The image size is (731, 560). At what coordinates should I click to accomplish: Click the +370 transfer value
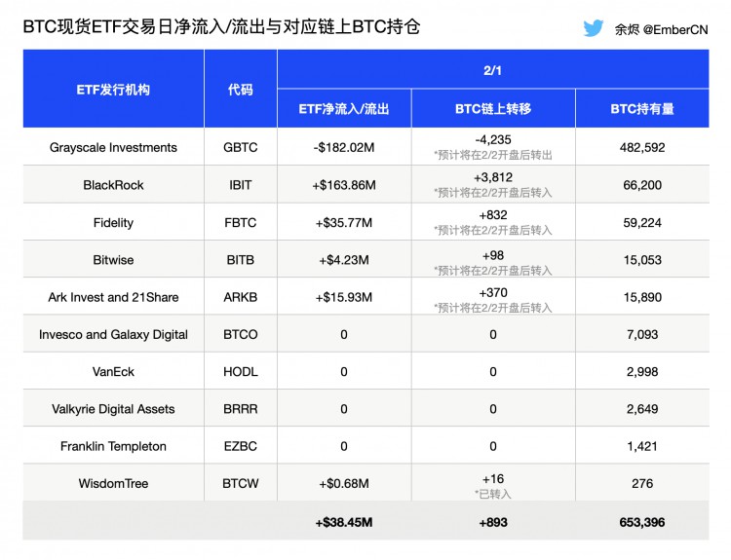pos(493,292)
